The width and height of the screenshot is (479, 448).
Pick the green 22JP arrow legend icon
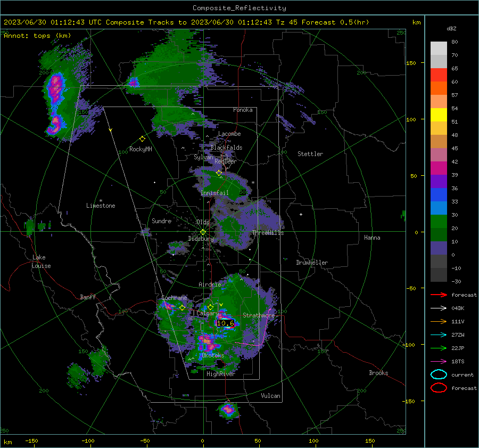[439, 348]
